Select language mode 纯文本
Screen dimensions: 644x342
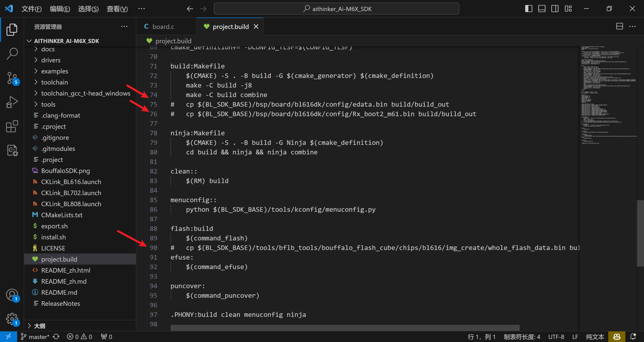click(x=595, y=337)
